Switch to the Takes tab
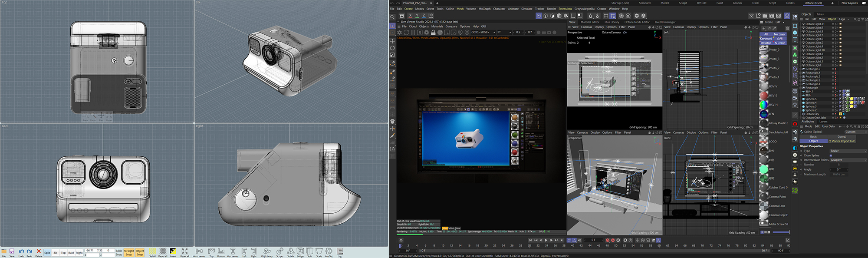Viewport: 868px width, 258px height. pos(820,14)
